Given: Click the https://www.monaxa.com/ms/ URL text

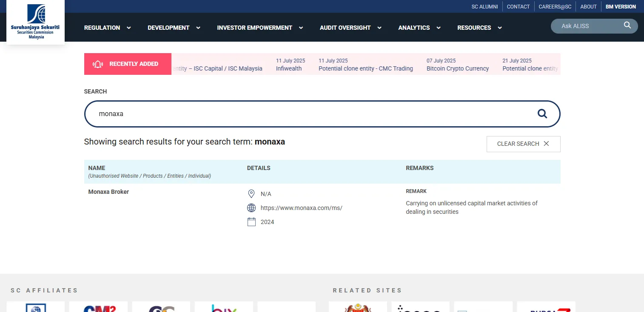Looking at the screenshot, I should pyautogui.click(x=302, y=208).
